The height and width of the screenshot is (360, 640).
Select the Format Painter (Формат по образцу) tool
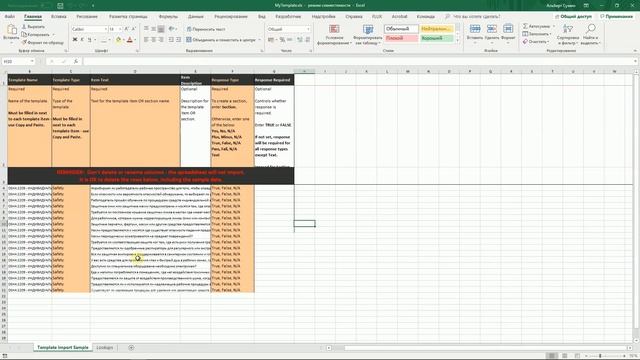[42, 42]
